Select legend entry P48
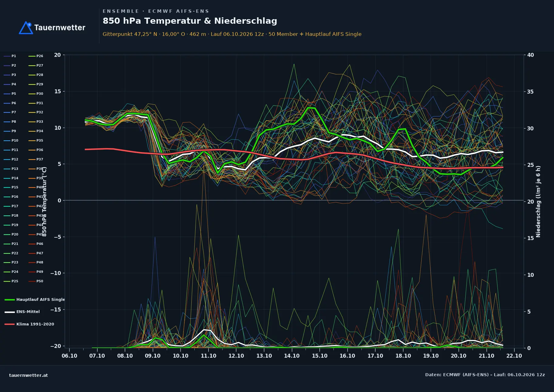Image resolution: width=554 pixels, height=392 pixels. 36,262
